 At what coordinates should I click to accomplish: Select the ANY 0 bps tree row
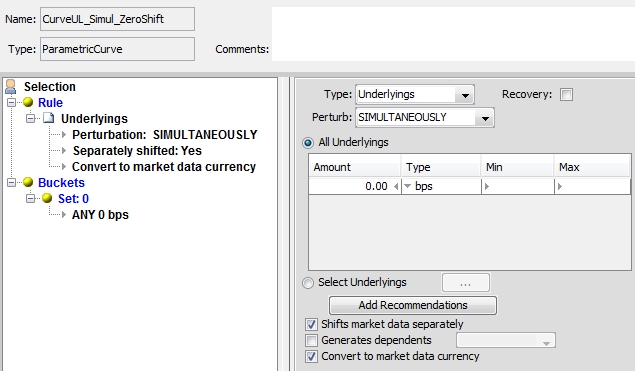[100, 215]
